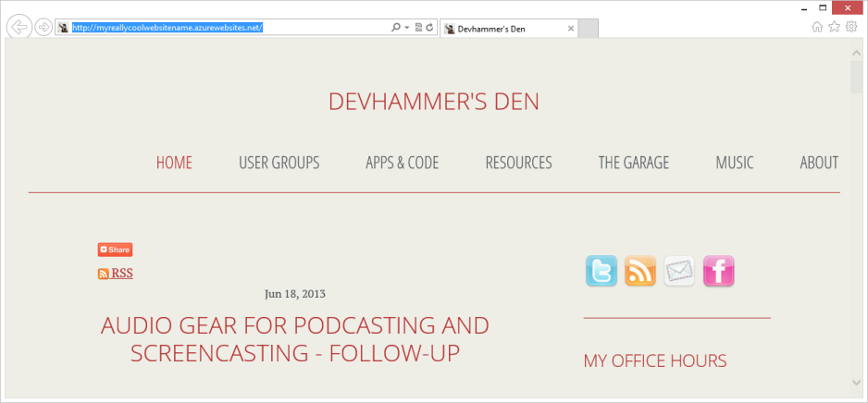This screenshot has width=868, height=403.
Task: Click the scrollbar up arrow
Action: [x=856, y=54]
